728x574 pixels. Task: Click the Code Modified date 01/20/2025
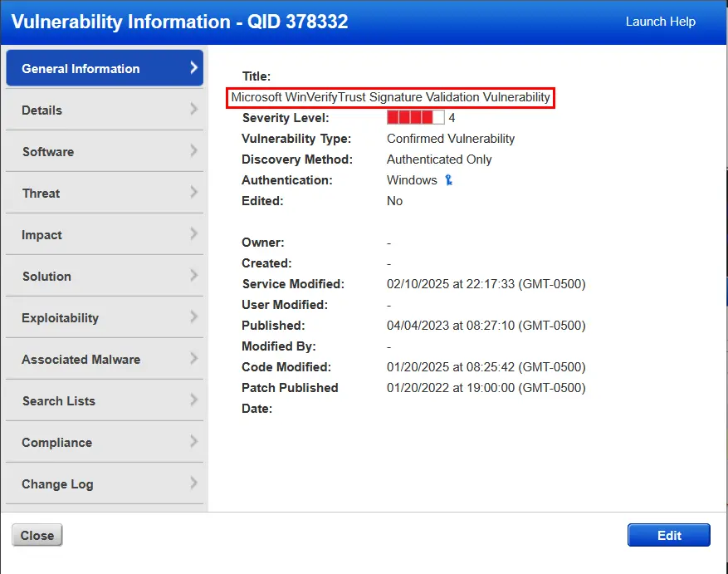coord(486,367)
